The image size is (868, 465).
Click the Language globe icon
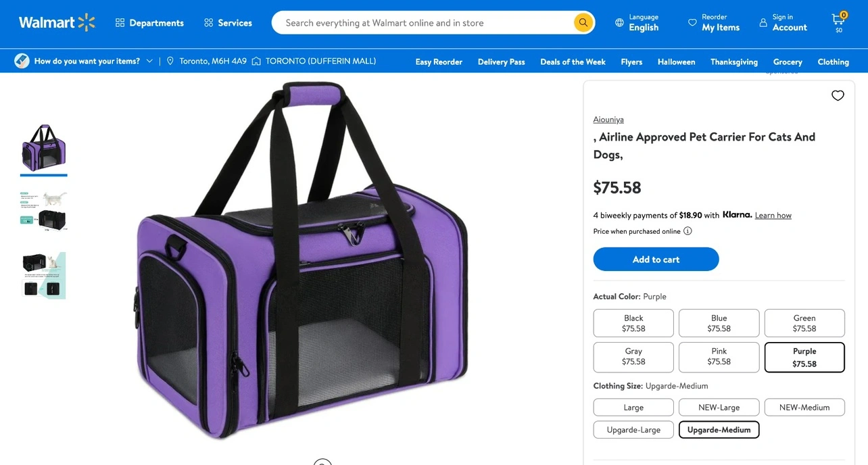[619, 22]
